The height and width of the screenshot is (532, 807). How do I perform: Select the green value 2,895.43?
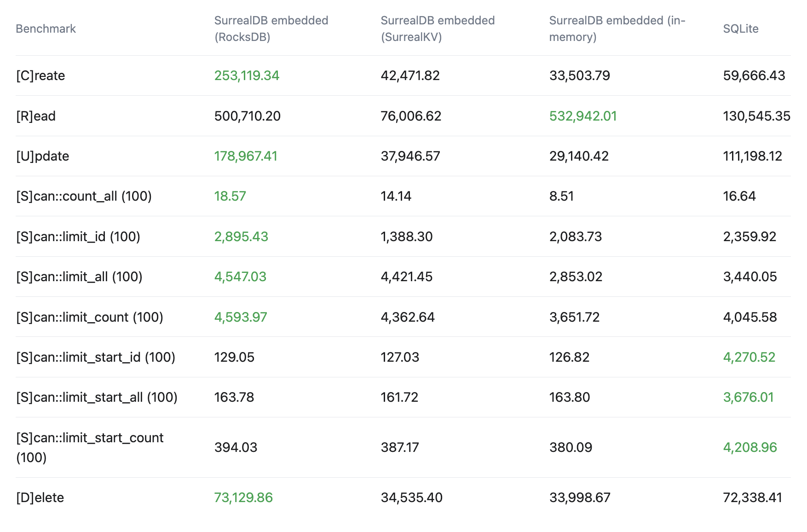pos(241,237)
